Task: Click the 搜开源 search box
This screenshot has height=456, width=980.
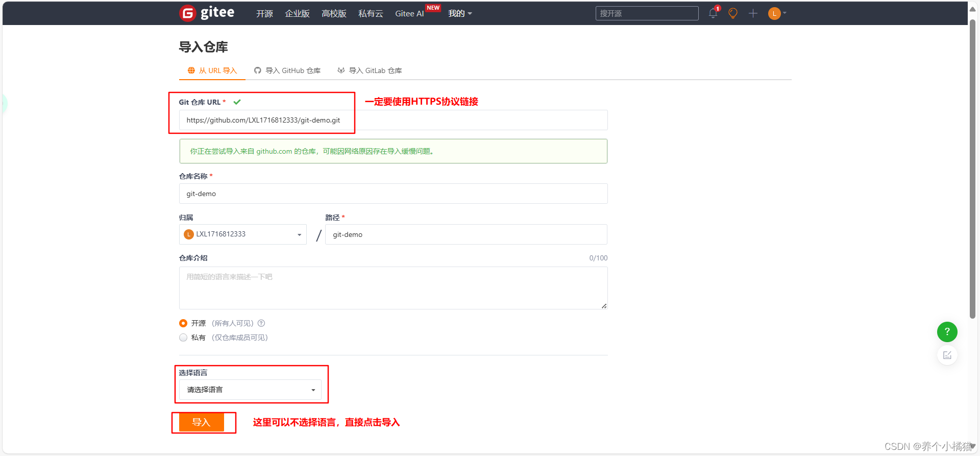Action: pos(647,13)
